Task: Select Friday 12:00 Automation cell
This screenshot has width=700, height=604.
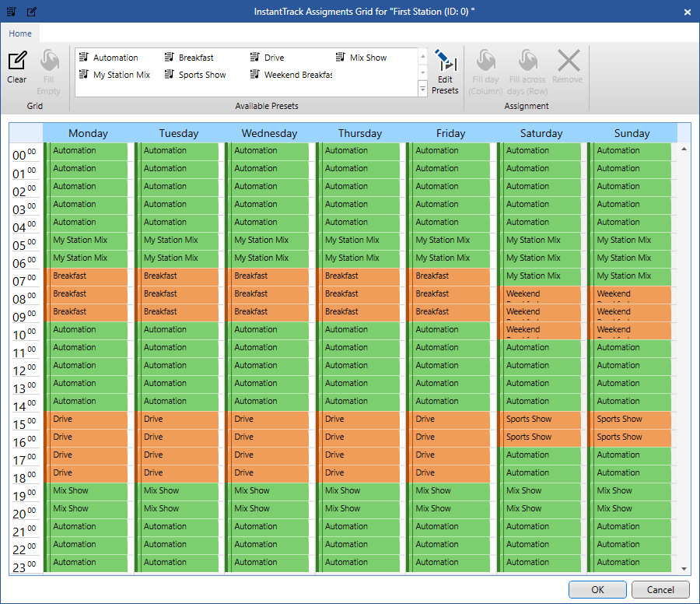Action: pos(448,367)
